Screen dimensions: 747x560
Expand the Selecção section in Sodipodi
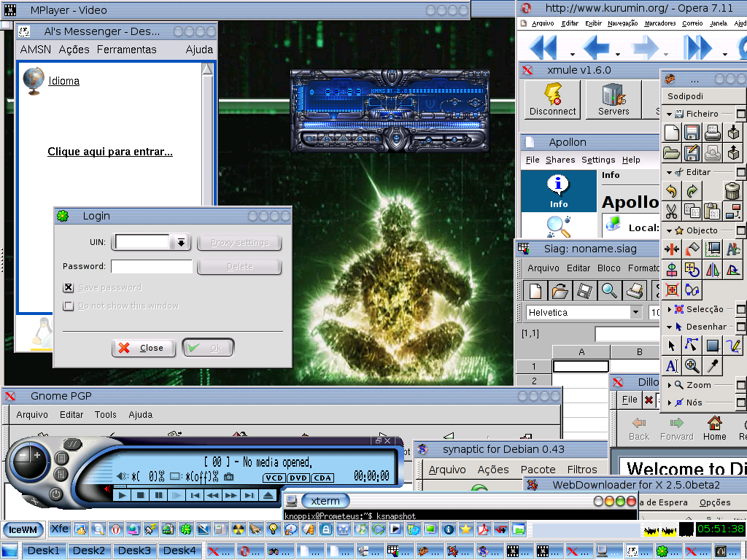(670, 309)
